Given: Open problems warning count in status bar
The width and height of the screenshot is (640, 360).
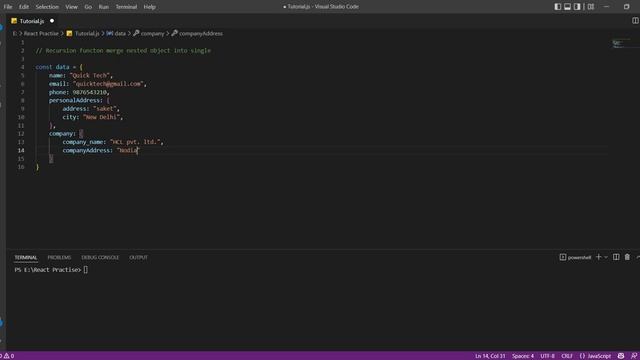Looking at the screenshot, I should (x=9, y=356).
